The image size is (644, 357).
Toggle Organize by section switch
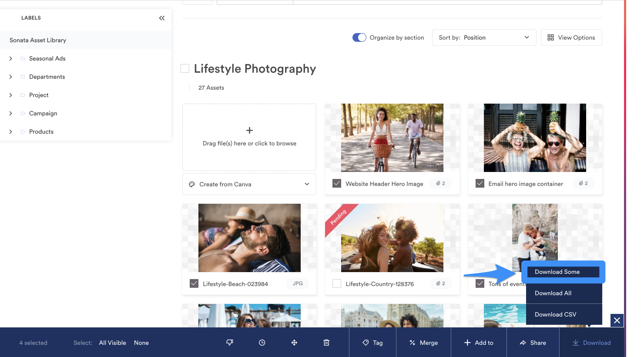(359, 37)
